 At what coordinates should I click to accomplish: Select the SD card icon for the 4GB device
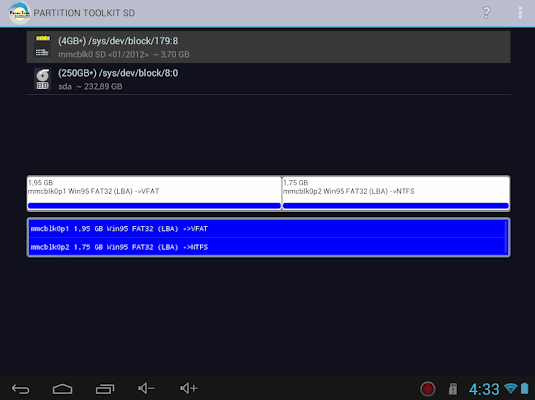click(x=43, y=46)
